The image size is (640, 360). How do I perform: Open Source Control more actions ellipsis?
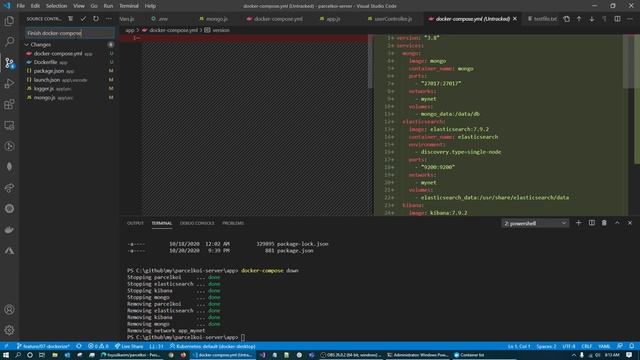[109, 19]
